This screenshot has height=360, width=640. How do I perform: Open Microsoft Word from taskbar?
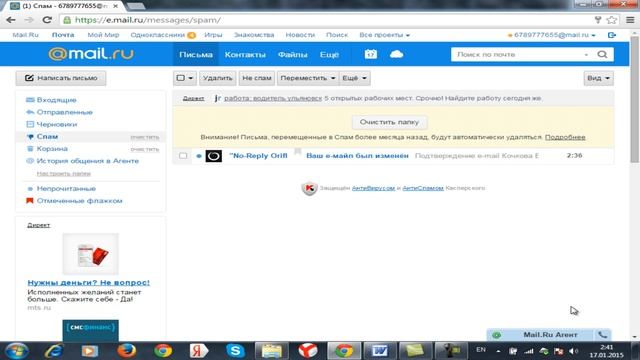pos(380,351)
